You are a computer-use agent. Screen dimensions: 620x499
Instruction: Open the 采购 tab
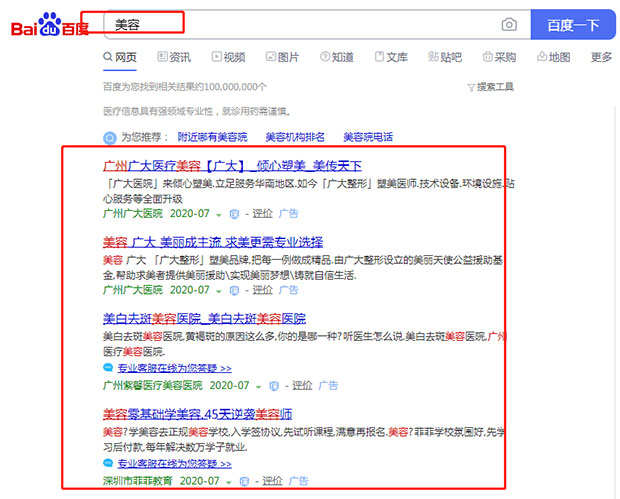pos(499,57)
